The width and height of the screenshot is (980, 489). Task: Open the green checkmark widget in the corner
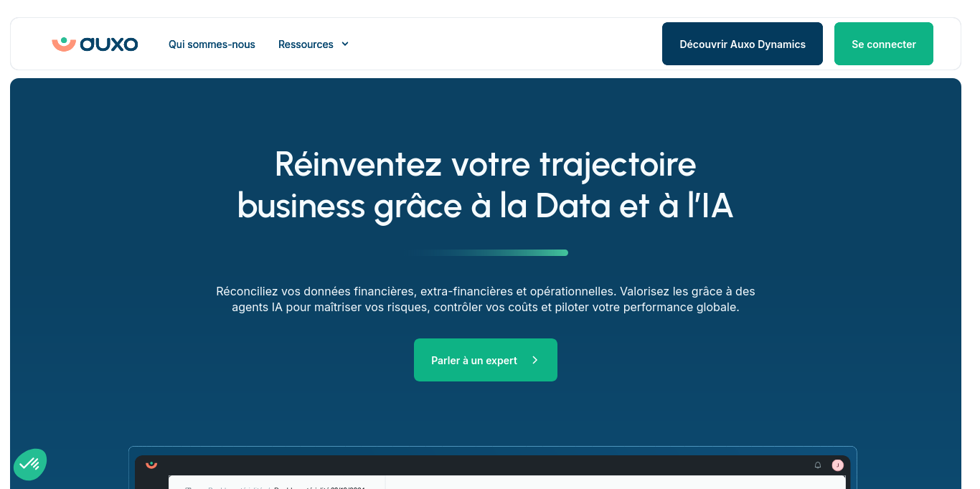pos(30,464)
